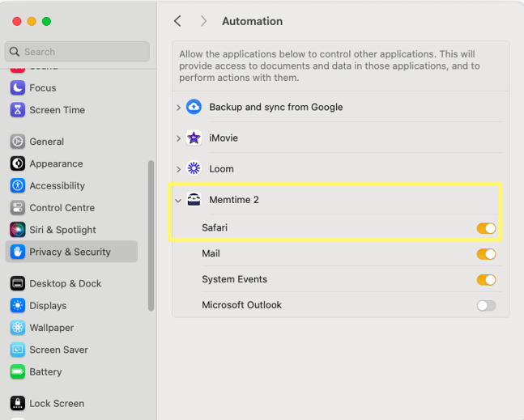Image resolution: width=524 pixels, height=420 pixels.
Task: Expand the iMovie row chevron
Action: coord(178,138)
